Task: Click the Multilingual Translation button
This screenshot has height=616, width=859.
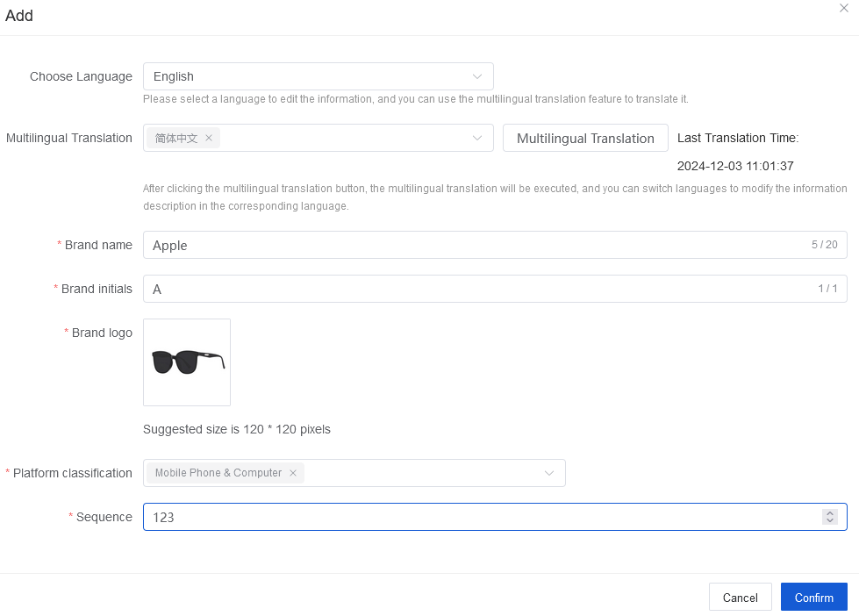Action: tap(585, 138)
